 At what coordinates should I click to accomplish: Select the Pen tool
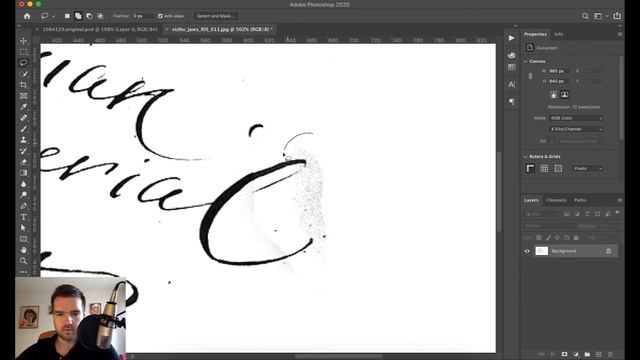coord(23,206)
